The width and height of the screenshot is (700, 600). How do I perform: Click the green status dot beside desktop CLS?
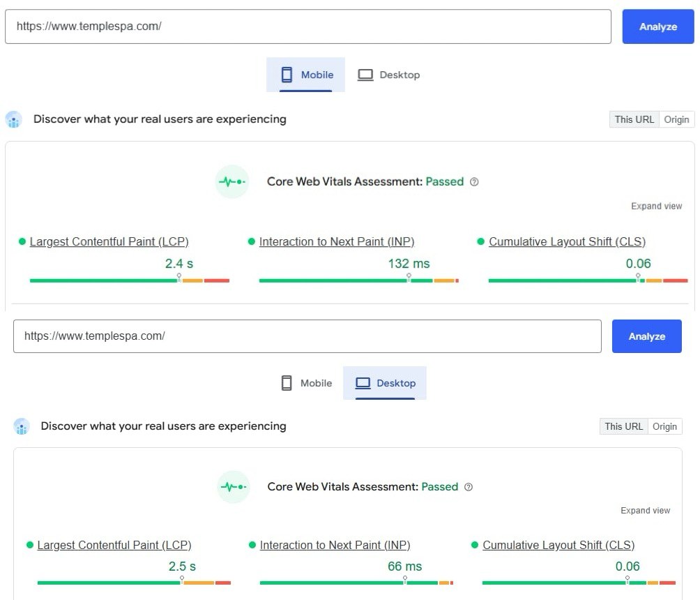[475, 545]
